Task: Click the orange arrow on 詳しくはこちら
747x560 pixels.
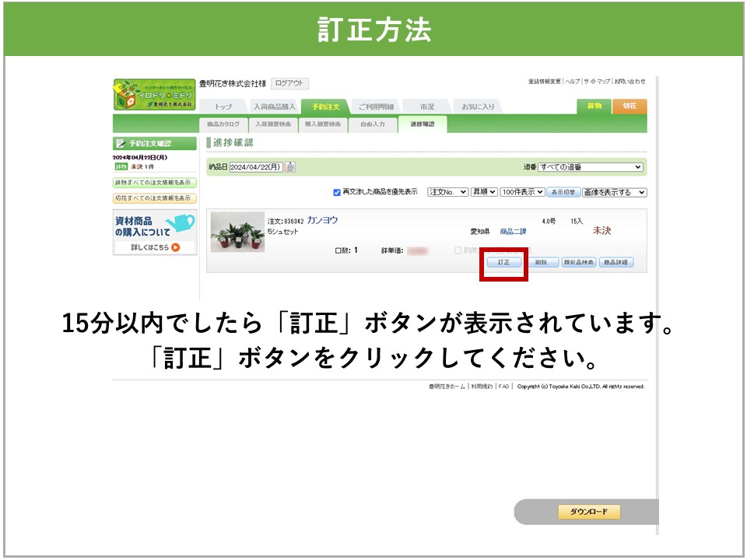Action: click(x=175, y=247)
